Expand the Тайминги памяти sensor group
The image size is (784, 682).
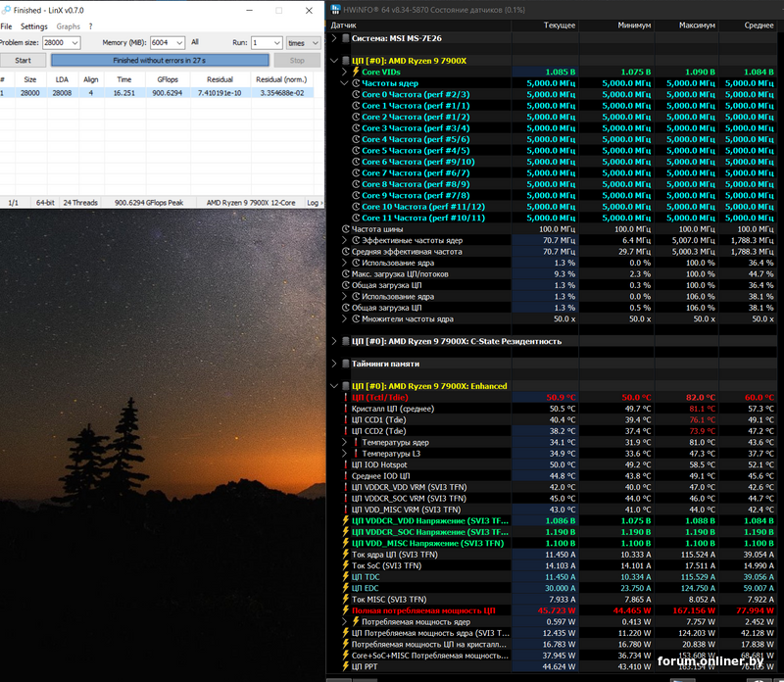(x=333, y=364)
